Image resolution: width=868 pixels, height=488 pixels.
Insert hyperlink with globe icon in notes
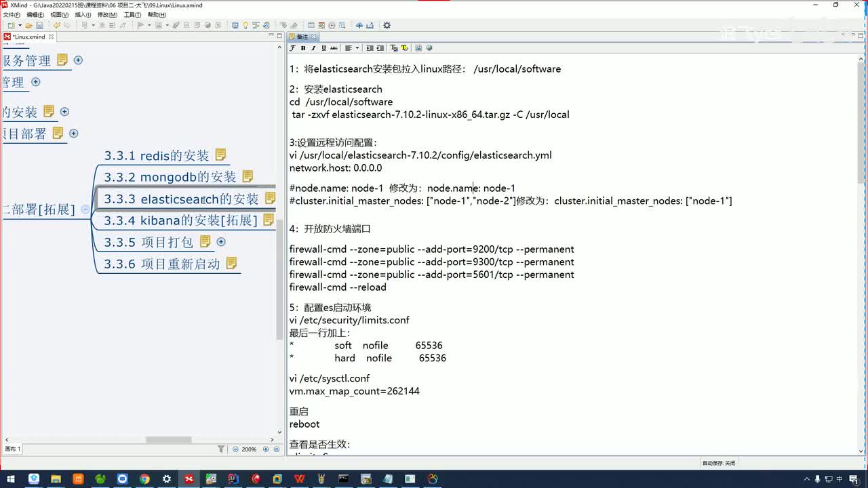click(429, 48)
